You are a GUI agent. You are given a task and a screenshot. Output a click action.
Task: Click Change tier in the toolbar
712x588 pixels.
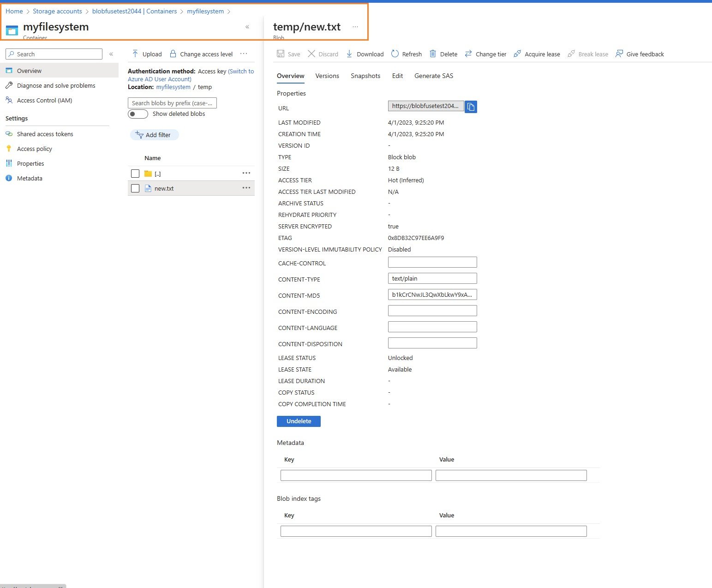[x=485, y=54]
